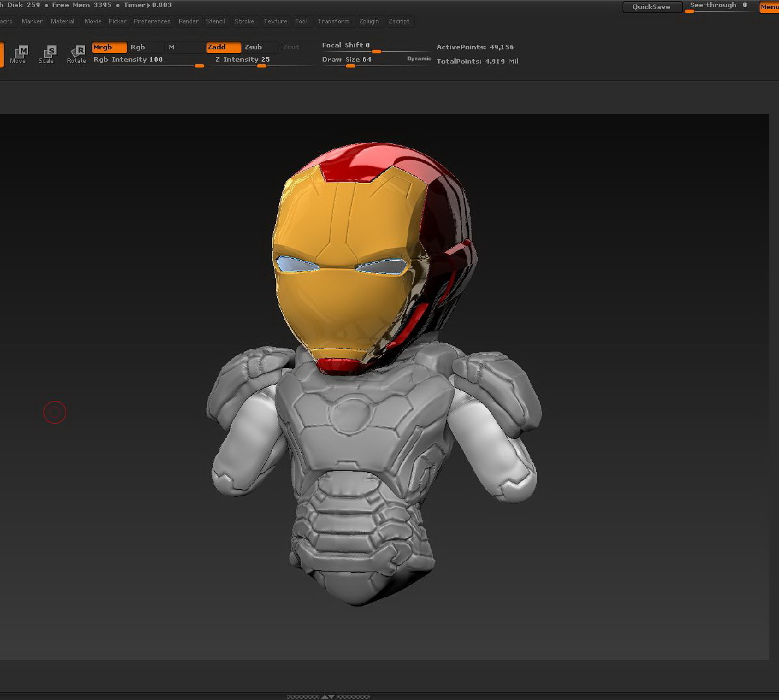The height and width of the screenshot is (700, 779).
Task: Enable Zsub sculpt mode
Action: pos(260,47)
